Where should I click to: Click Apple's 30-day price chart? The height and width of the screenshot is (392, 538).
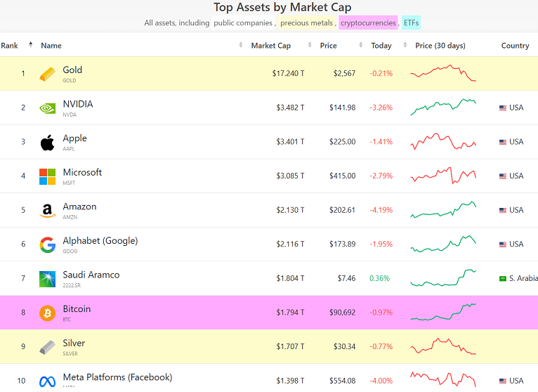[x=443, y=141]
